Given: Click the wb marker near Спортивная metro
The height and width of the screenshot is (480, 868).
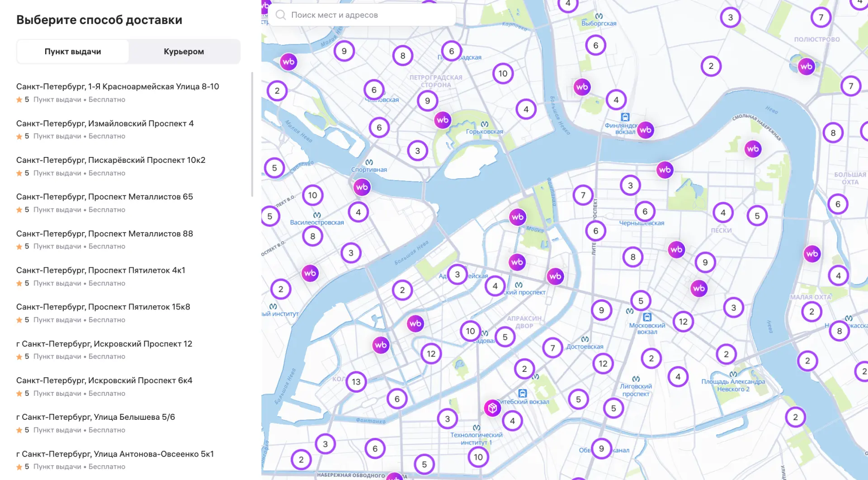Looking at the screenshot, I should tap(362, 187).
